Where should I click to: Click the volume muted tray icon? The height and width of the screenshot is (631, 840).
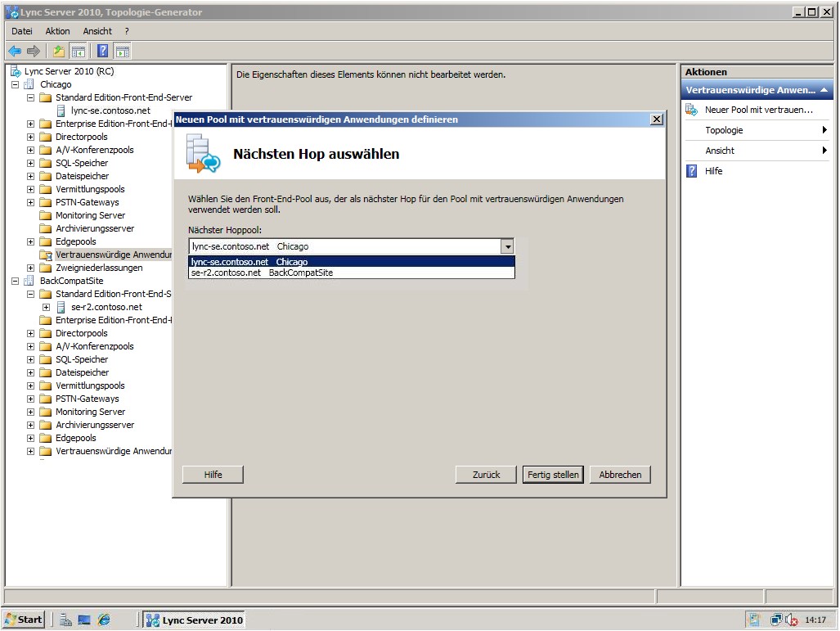pos(792,620)
